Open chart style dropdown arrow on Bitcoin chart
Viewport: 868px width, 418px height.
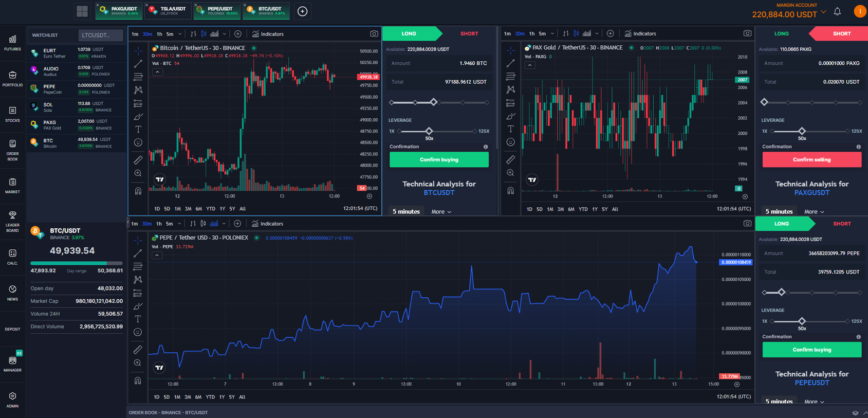click(x=225, y=34)
